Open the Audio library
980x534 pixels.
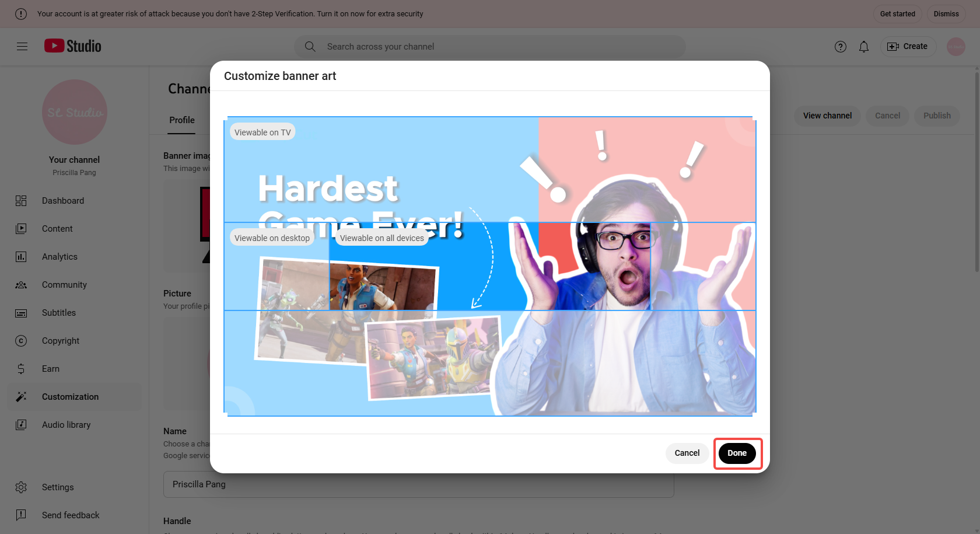[66, 424]
